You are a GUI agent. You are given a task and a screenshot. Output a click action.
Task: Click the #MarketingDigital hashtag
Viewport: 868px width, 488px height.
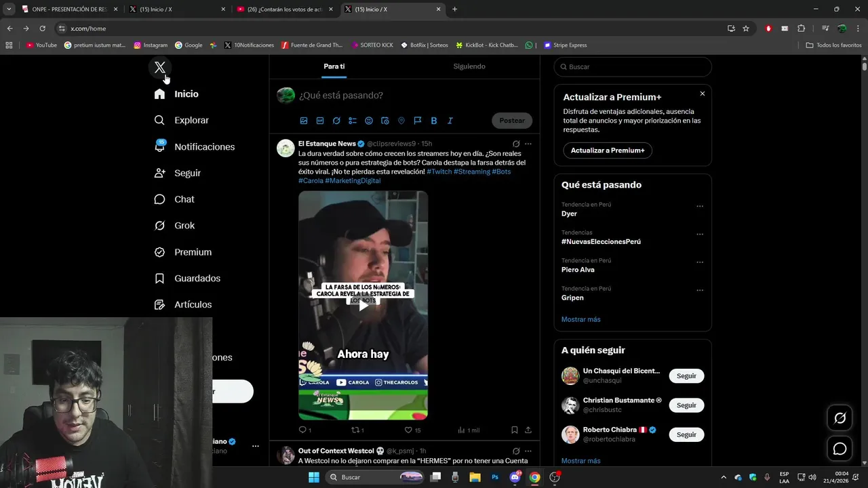353,181
